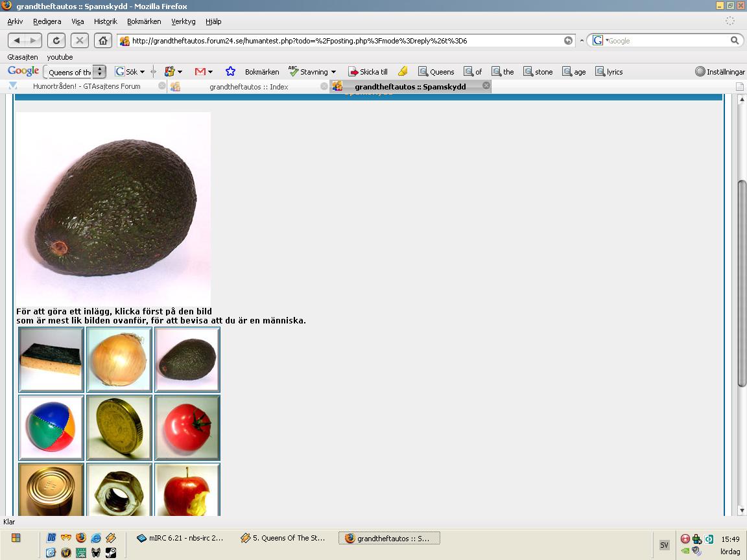Stop loading with the X toolbar button
The width and height of the screenshot is (747, 560).
coord(80,40)
